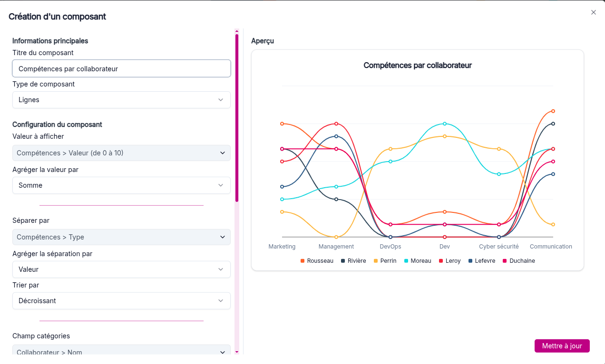The width and height of the screenshot is (605, 364).
Task: Expand the "Valeur à afficher" dropdown
Action: click(x=121, y=153)
